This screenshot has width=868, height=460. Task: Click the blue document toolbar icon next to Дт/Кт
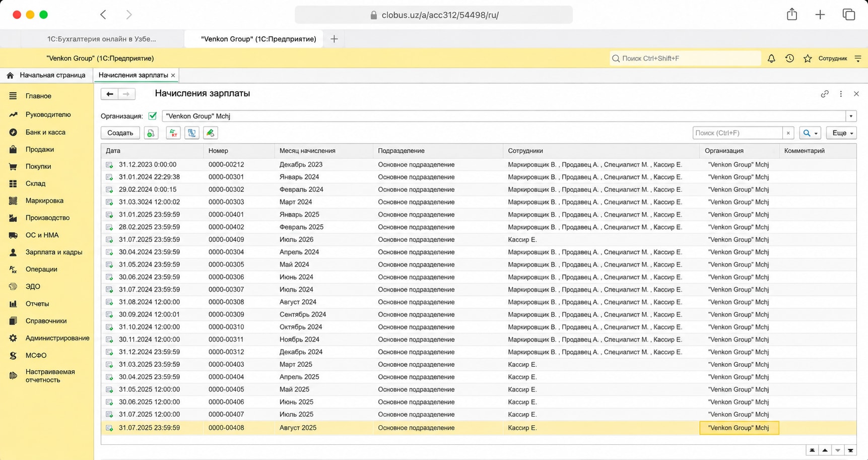192,133
